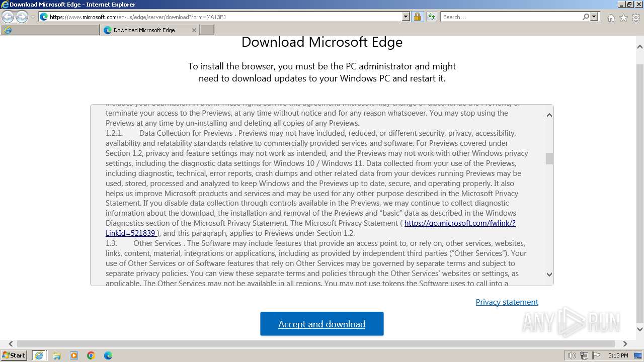The height and width of the screenshot is (362, 644).
Task: Open the recent pages dropdown arrow
Action: tap(33, 17)
